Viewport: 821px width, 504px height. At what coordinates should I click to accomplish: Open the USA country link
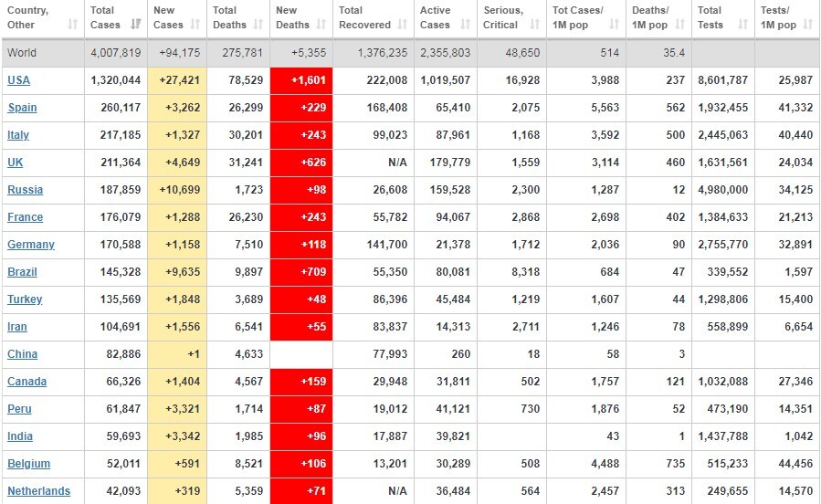tap(18, 80)
